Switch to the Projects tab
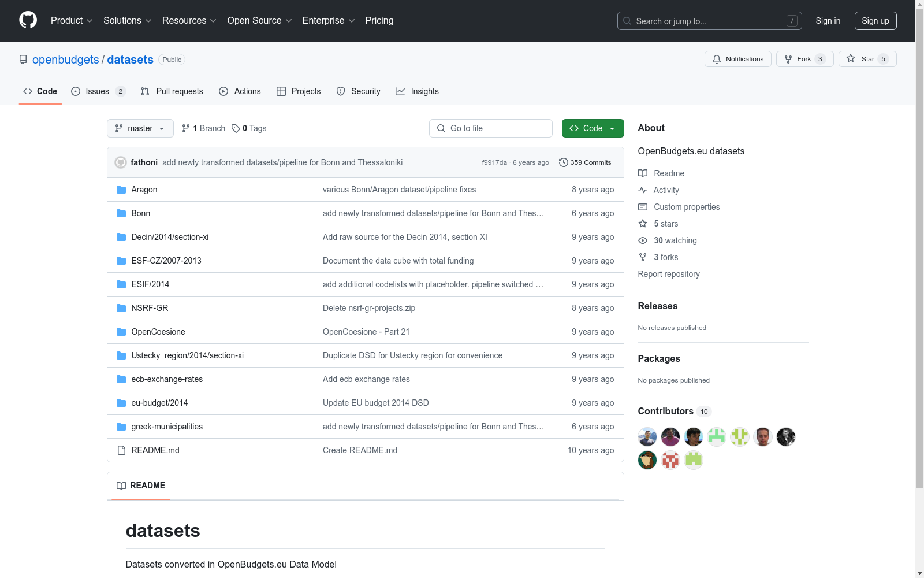Image resolution: width=924 pixels, height=578 pixels. pyautogui.click(x=299, y=91)
